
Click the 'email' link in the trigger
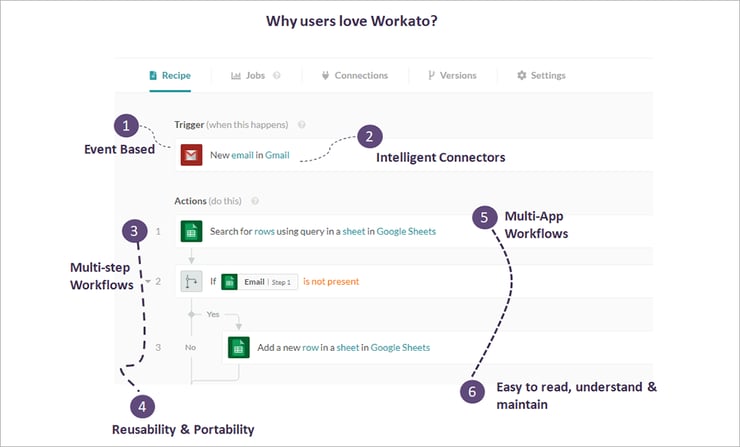click(x=242, y=156)
